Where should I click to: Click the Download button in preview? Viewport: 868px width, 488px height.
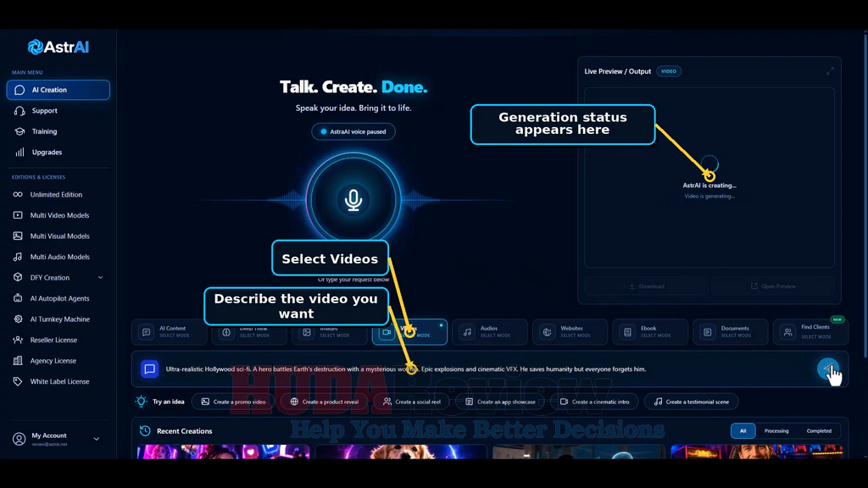645,286
